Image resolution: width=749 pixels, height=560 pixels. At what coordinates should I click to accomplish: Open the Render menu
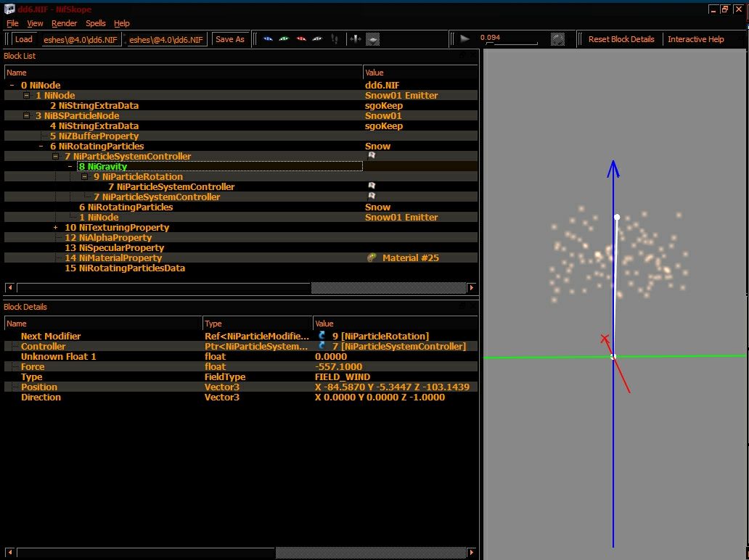[x=64, y=23]
